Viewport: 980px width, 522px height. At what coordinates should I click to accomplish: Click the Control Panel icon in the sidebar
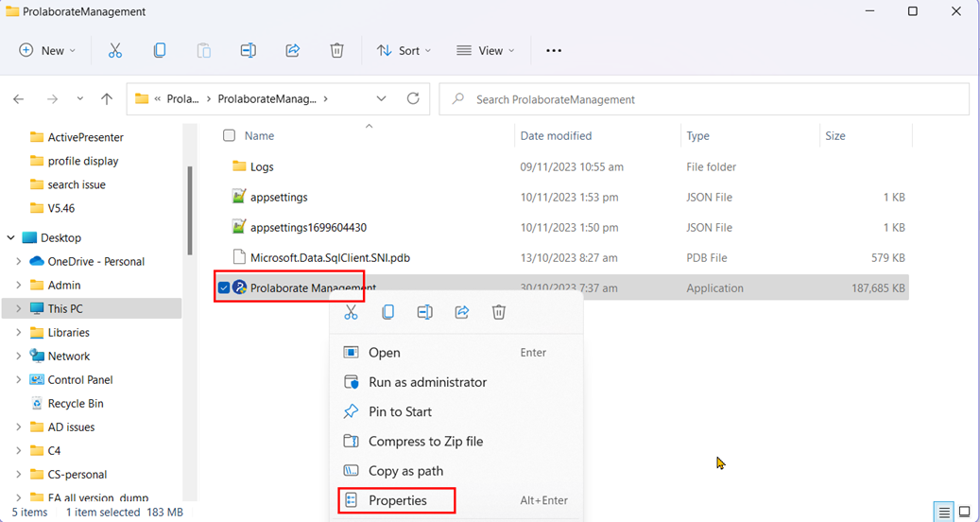37,379
